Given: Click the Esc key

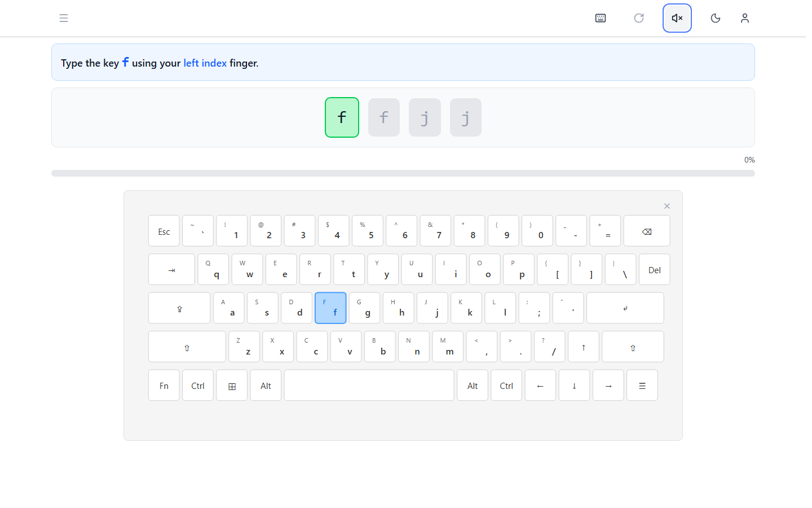Looking at the screenshot, I should click(x=164, y=231).
